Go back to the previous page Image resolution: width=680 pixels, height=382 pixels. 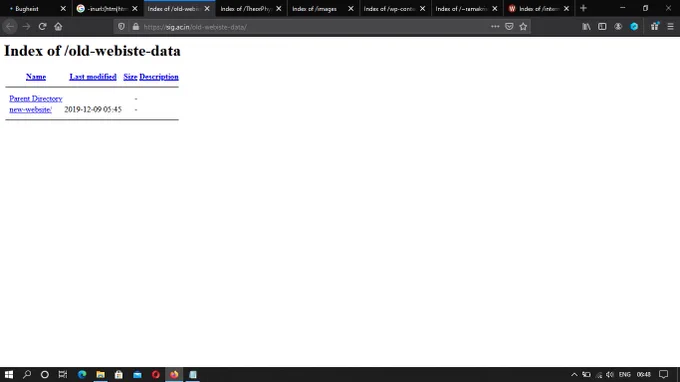[10, 27]
